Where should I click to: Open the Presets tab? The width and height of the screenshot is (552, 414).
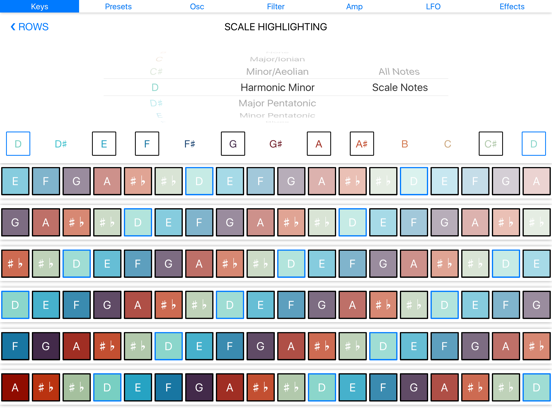[x=118, y=6]
